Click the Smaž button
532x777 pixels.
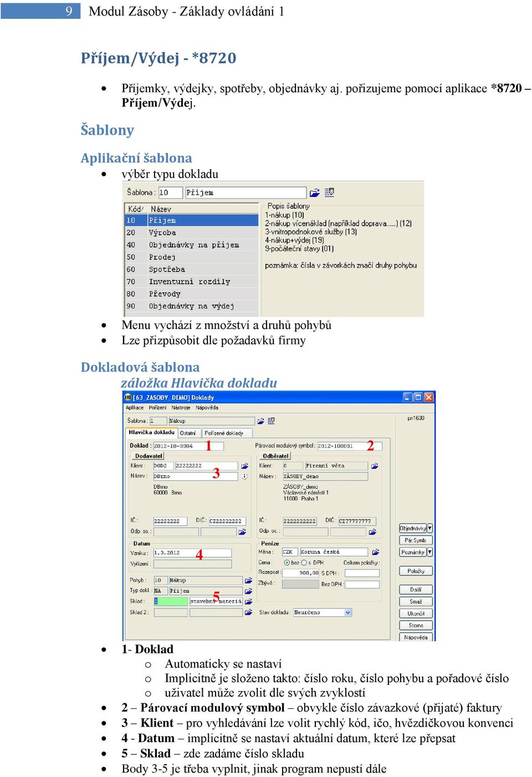[416, 602]
